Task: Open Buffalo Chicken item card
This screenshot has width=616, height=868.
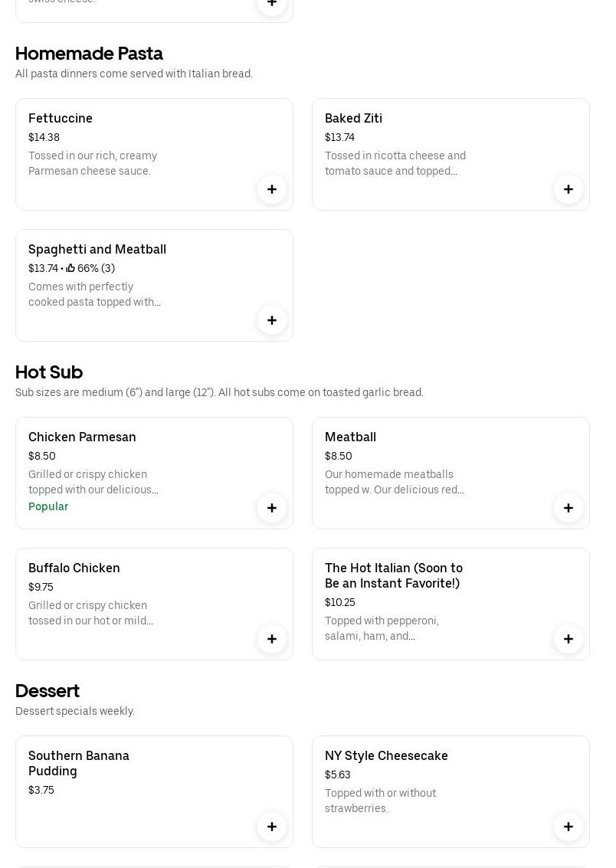Action: pyautogui.click(x=153, y=604)
